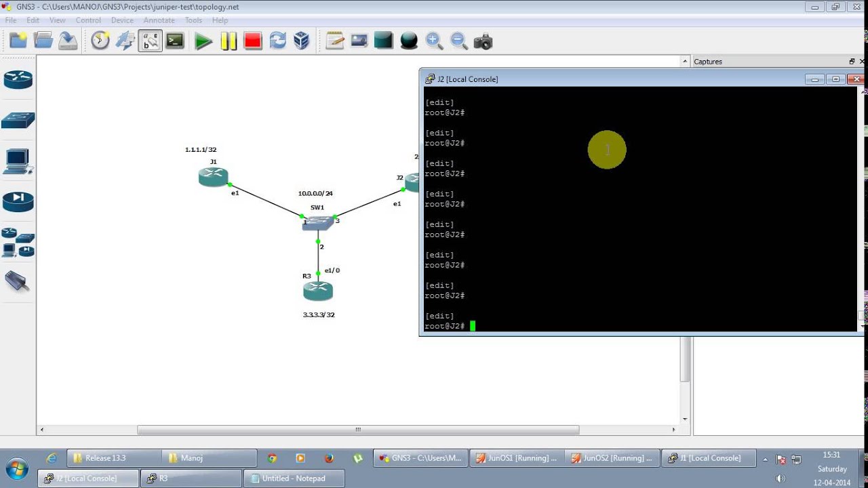The width and height of the screenshot is (868, 488).
Task: Collapse the Captures panel chevron
Action: tap(684, 61)
